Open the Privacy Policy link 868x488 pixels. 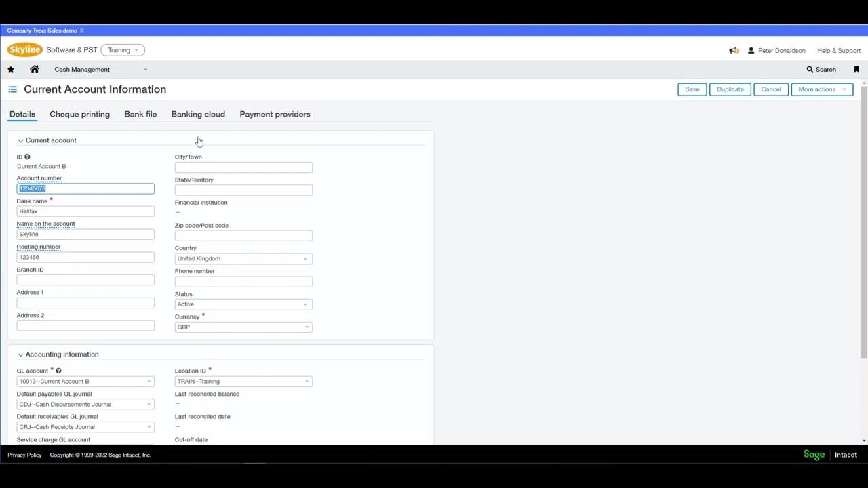click(x=24, y=455)
